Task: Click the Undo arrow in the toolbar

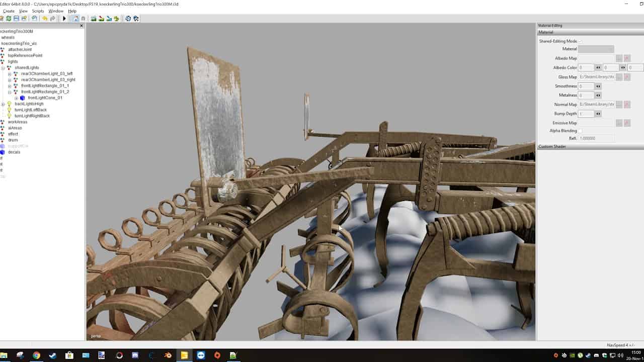Action: coord(45,19)
